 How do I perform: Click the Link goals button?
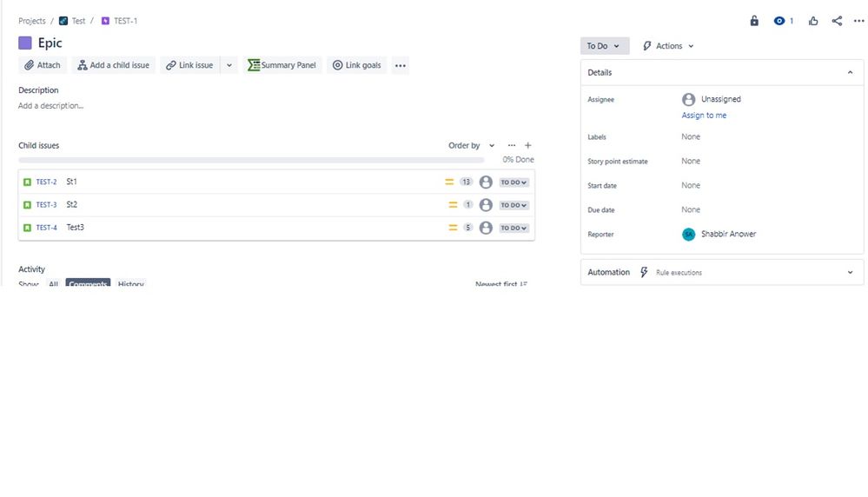356,65
